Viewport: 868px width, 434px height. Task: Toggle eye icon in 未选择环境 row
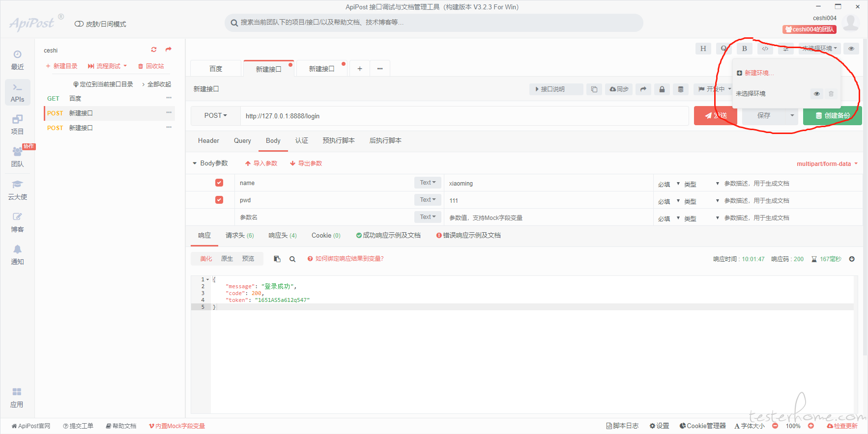coord(817,94)
